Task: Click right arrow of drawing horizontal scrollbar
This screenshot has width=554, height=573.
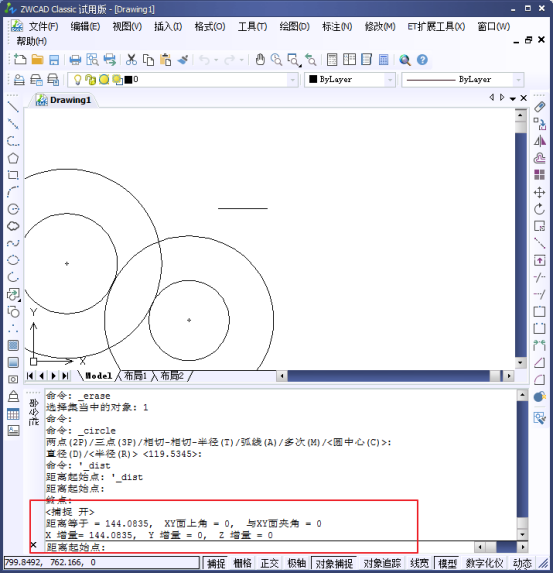Action: click(509, 376)
